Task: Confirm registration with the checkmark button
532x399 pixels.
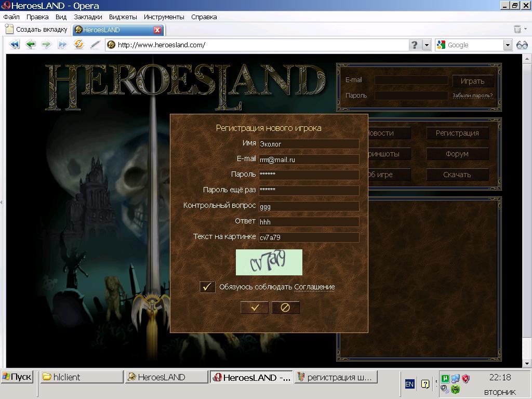Action: click(255, 308)
